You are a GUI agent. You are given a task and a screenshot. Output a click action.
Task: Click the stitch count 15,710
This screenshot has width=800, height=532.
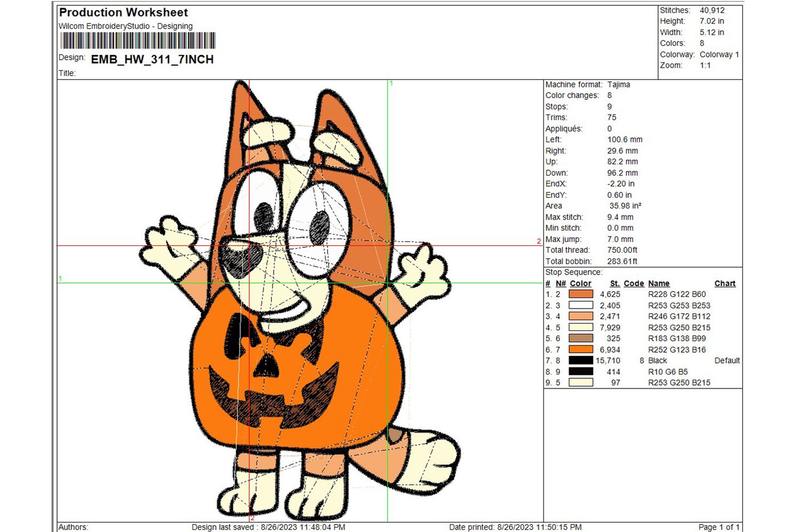(608, 360)
